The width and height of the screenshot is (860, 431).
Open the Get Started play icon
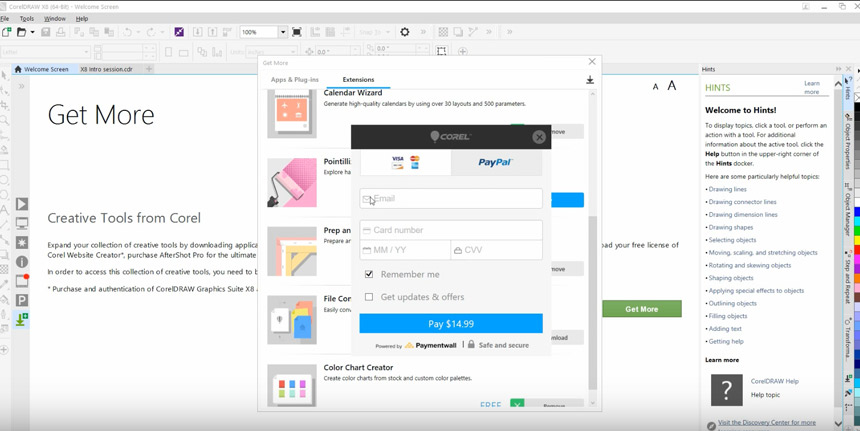(x=22, y=204)
